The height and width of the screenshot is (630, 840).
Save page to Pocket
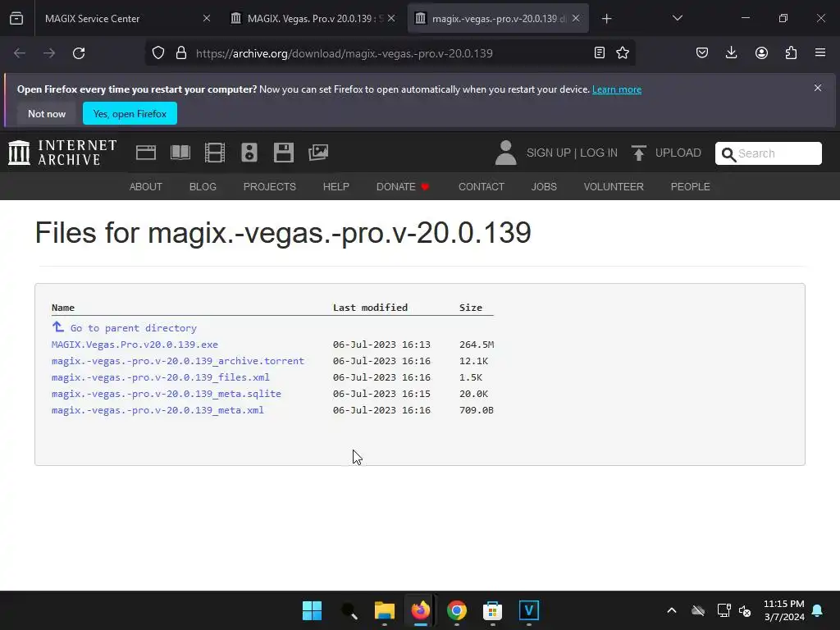coord(702,52)
